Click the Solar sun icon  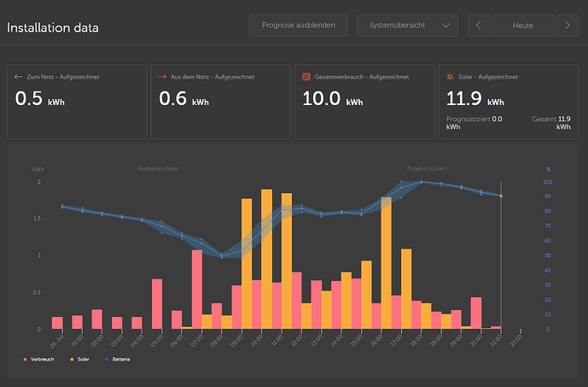coord(450,77)
